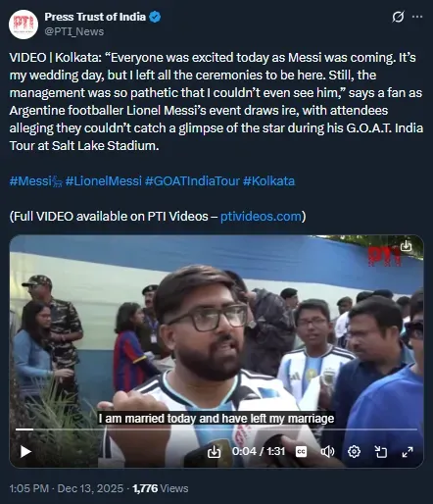The image size is (433, 504).
Task: Open the tweet's more options menu
Action: 417,17
